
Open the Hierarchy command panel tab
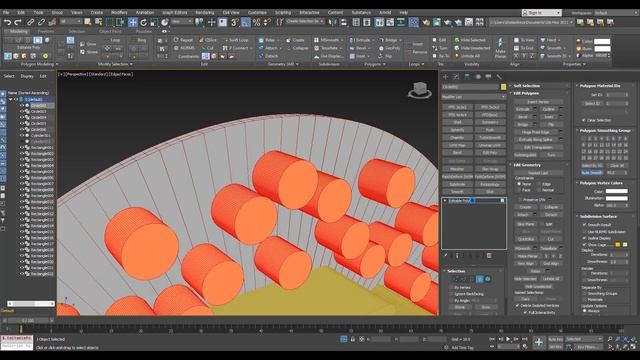pyautogui.click(x=467, y=77)
